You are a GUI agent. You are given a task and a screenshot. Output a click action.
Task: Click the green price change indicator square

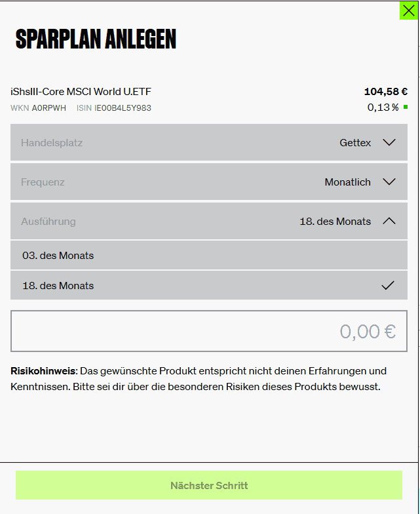point(406,108)
